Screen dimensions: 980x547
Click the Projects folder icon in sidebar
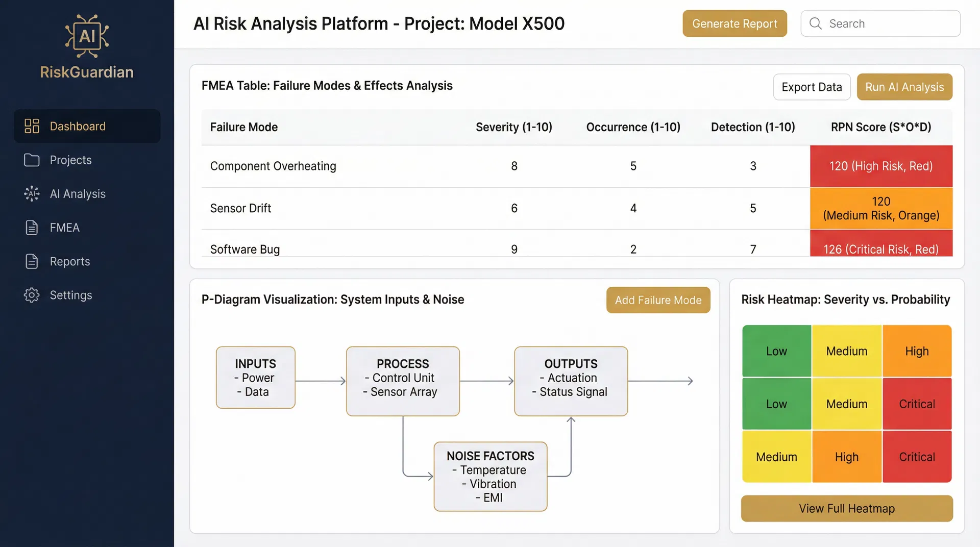pos(31,160)
